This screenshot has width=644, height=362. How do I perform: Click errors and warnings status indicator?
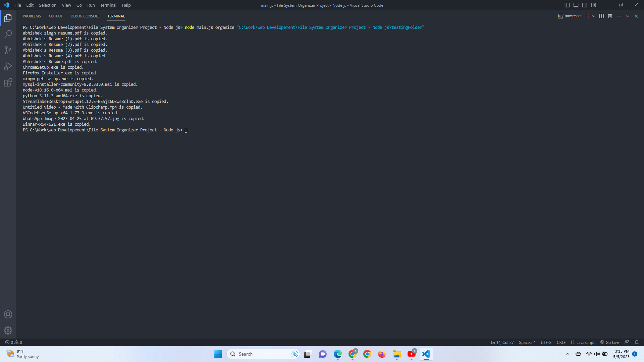(14, 342)
